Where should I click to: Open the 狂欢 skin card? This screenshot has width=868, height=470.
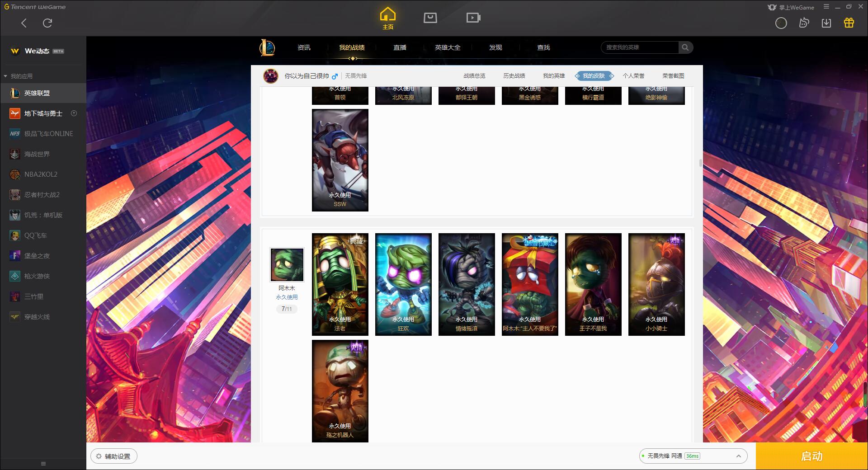pyautogui.click(x=403, y=284)
